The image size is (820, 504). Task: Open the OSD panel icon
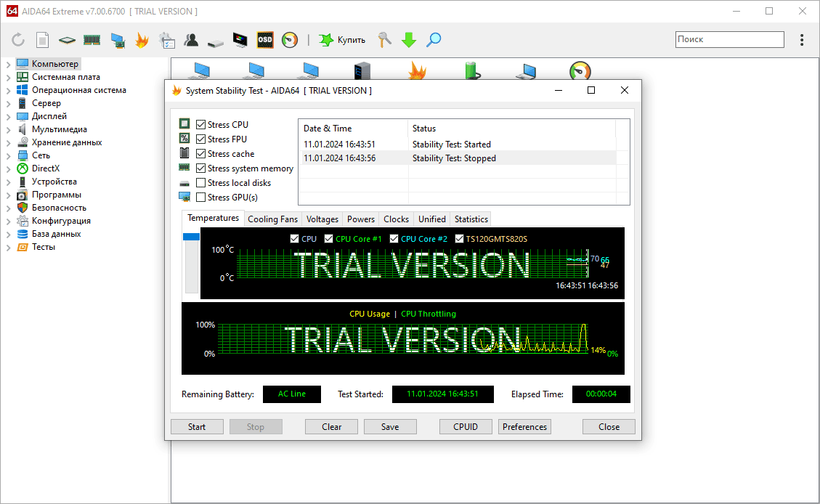(265, 40)
